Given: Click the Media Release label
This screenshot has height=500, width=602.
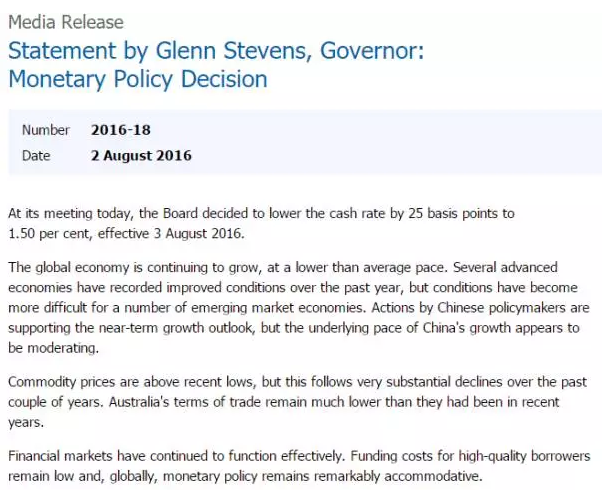Looking at the screenshot, I should [66, 22].
